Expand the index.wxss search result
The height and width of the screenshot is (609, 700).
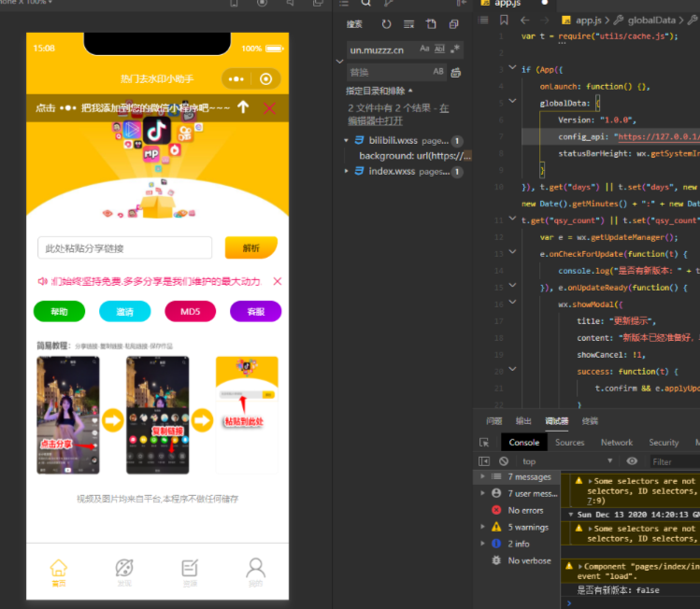click(x=347, y=171)
